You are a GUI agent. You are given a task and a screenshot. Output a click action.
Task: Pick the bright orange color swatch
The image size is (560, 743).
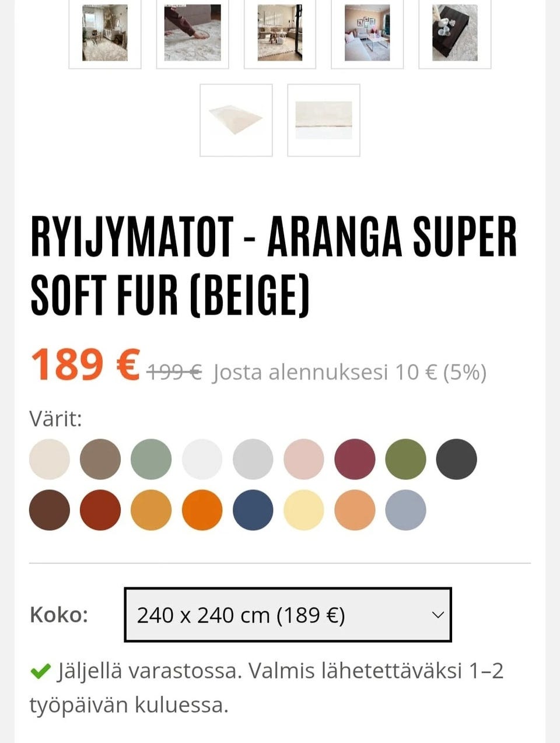tap(202, 510)
